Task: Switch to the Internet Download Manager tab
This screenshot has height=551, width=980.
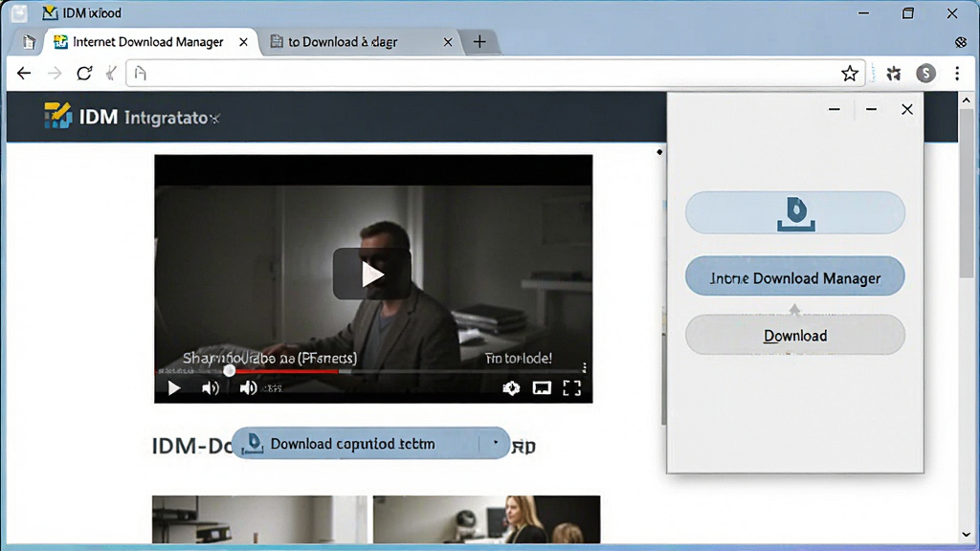Action: (x=147, y=42)
